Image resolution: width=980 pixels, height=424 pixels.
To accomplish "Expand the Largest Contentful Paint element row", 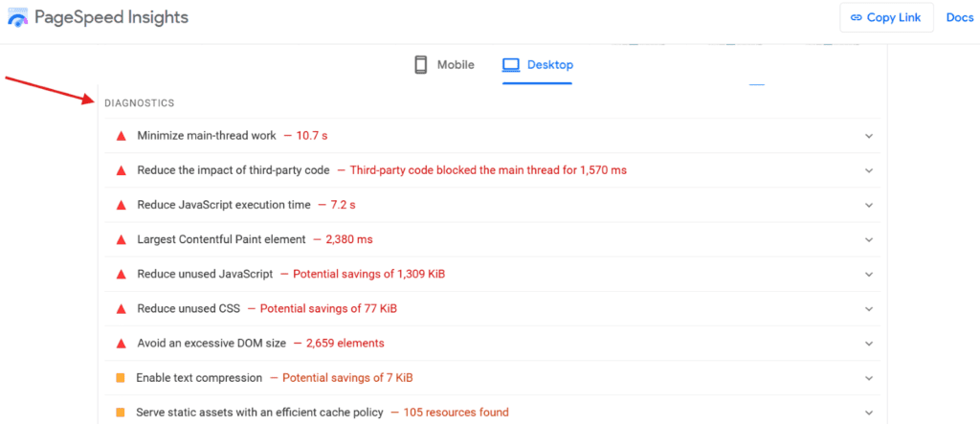I will [869, 239].
